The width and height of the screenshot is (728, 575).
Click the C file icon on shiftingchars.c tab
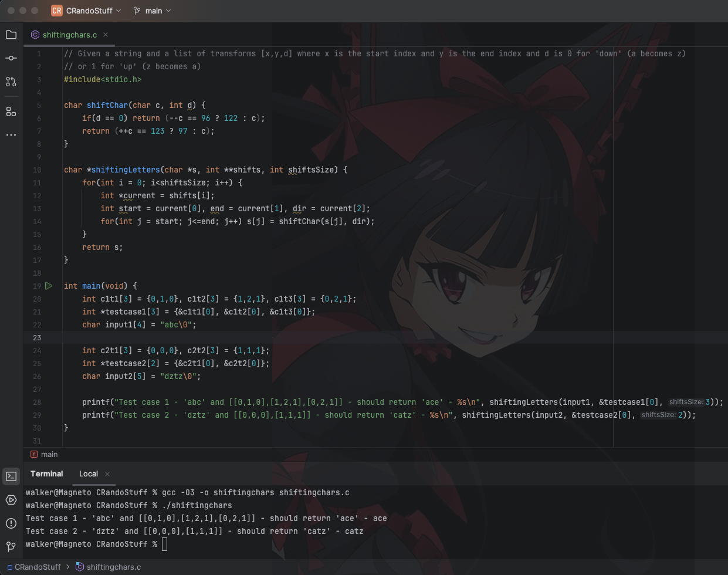35,35
